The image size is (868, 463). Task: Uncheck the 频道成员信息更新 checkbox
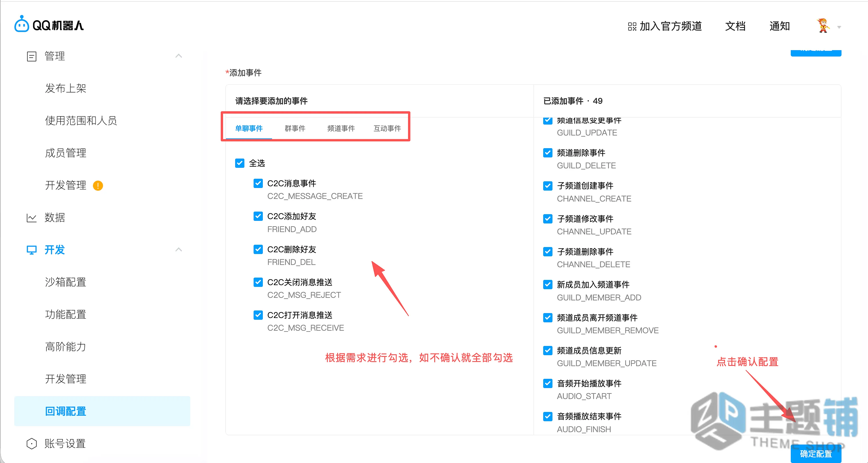(x=548, y=351)
